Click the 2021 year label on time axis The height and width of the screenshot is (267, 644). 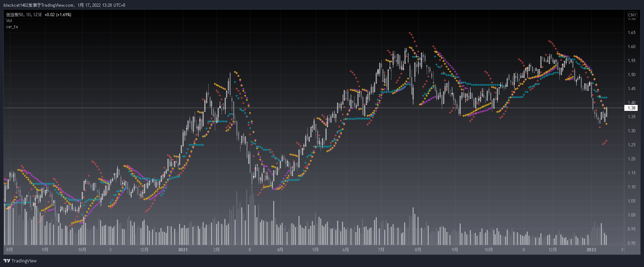183,250
